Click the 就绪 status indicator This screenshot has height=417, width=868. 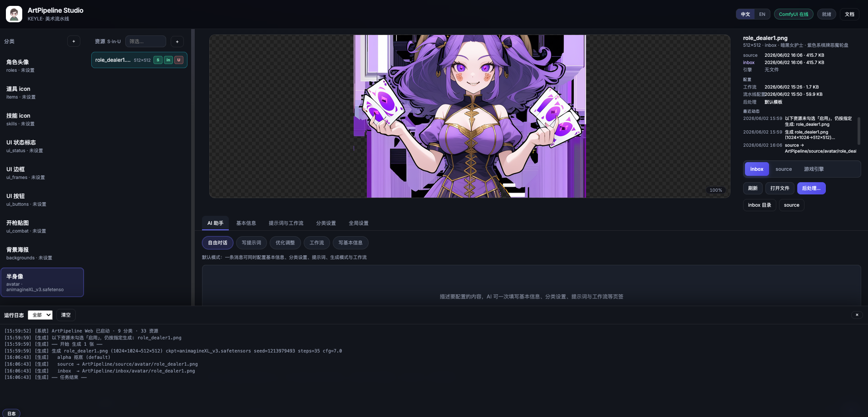[x=827, y=14]
